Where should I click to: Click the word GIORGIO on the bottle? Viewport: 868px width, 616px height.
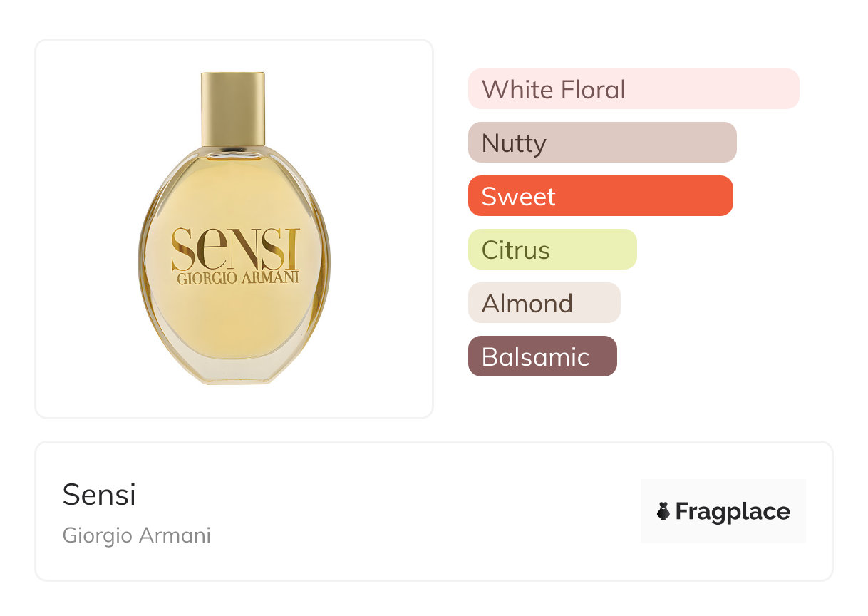pyautogui.click(x=207, y=278)
